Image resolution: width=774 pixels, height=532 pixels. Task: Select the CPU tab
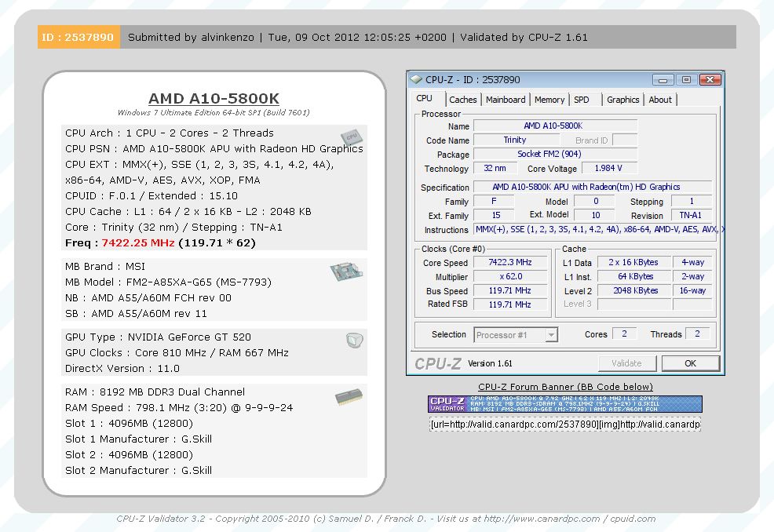coord(424,98)
